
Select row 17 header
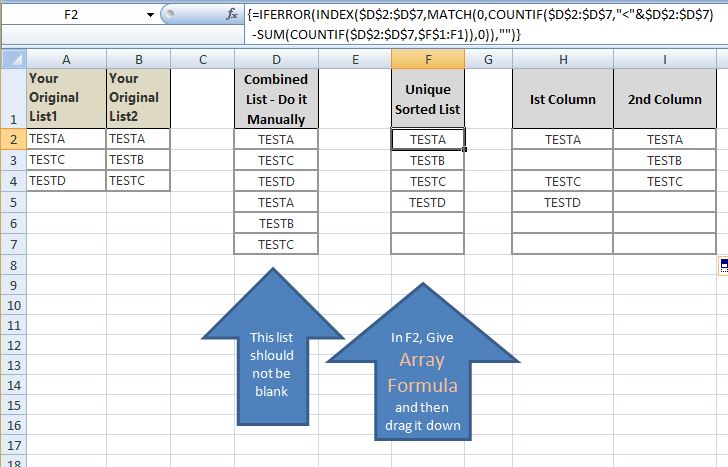coord(14,445)
